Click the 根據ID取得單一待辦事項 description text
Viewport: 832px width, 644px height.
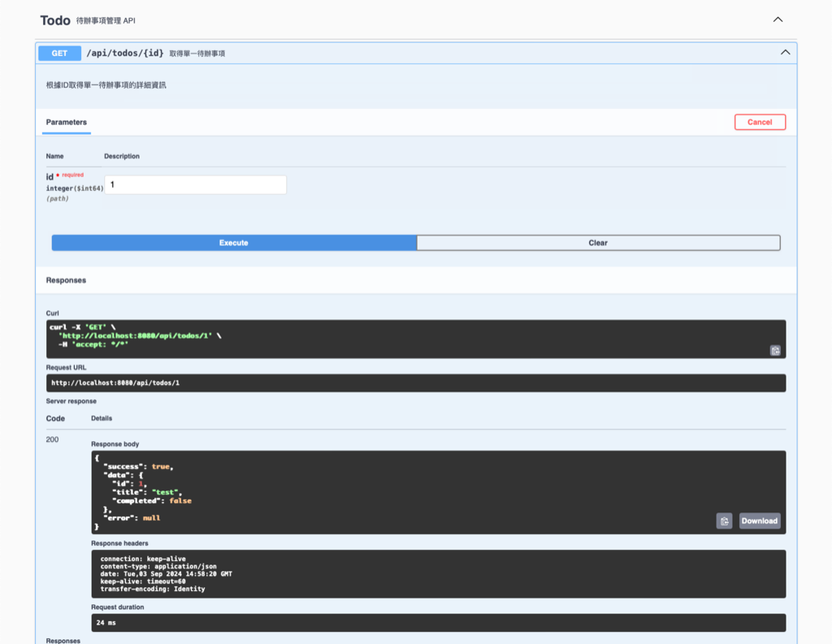click(106, 85)
